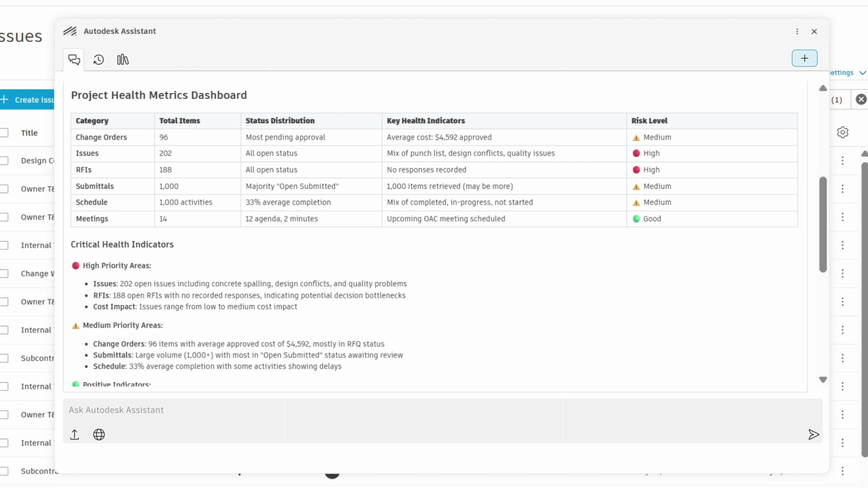Click the Critical Health Indicators heading
The image size is (868, 488).
122,244
